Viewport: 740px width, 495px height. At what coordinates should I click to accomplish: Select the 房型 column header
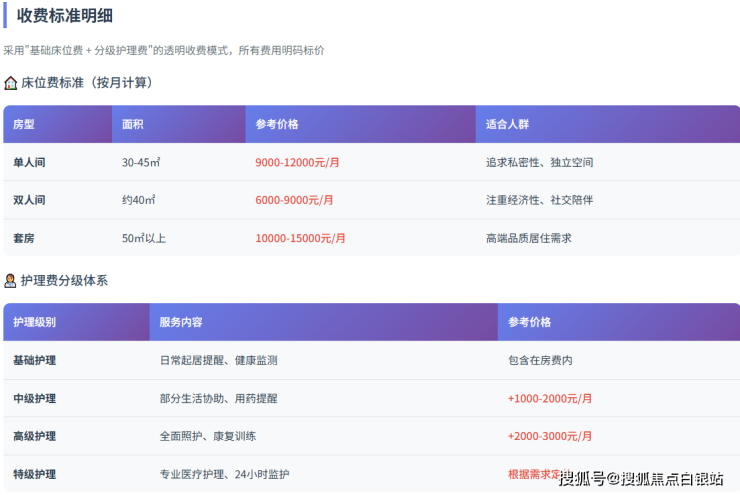click(x=24, y=125)
